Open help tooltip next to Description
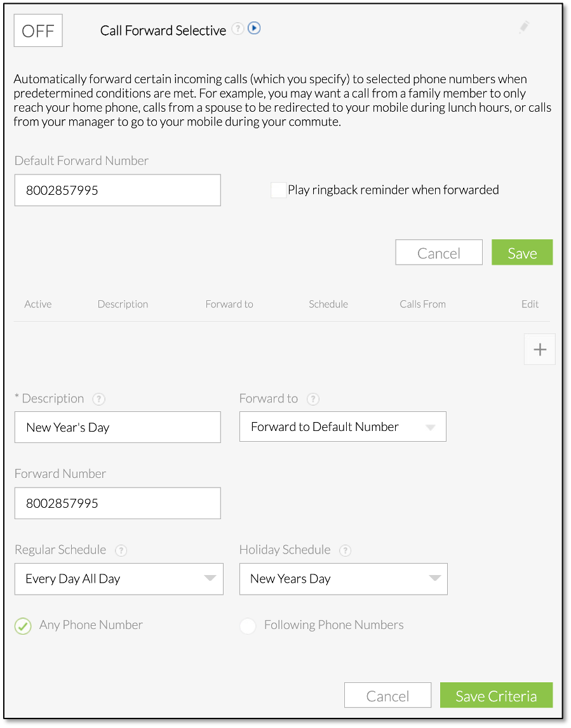This screenshot has height=728, width=571. point(98,399)
